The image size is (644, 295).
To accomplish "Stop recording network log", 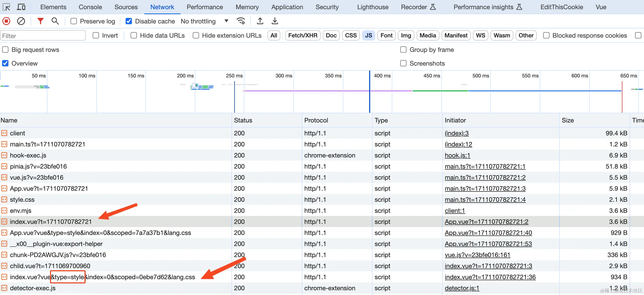I will point(6,21).
